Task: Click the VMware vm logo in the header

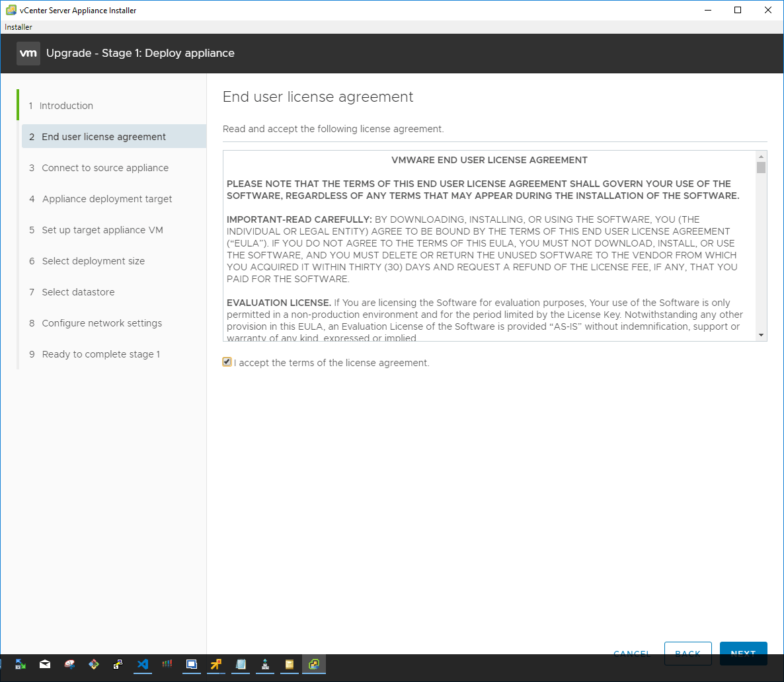Action: 28,54
